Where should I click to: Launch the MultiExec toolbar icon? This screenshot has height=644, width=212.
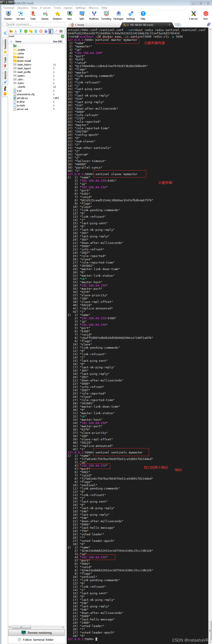click(x=94, y=15)
